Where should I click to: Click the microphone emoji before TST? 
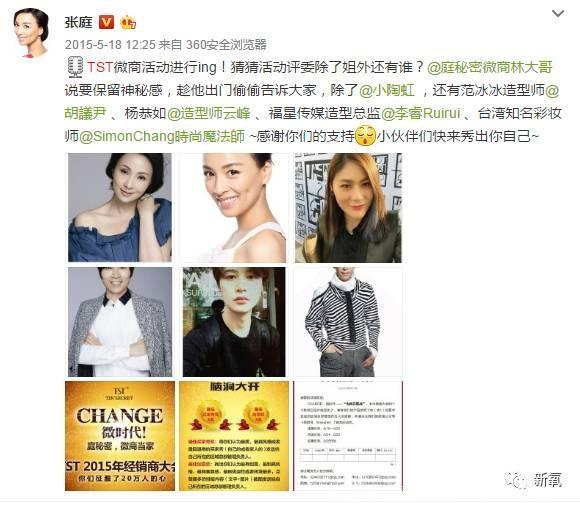(75, 67)
